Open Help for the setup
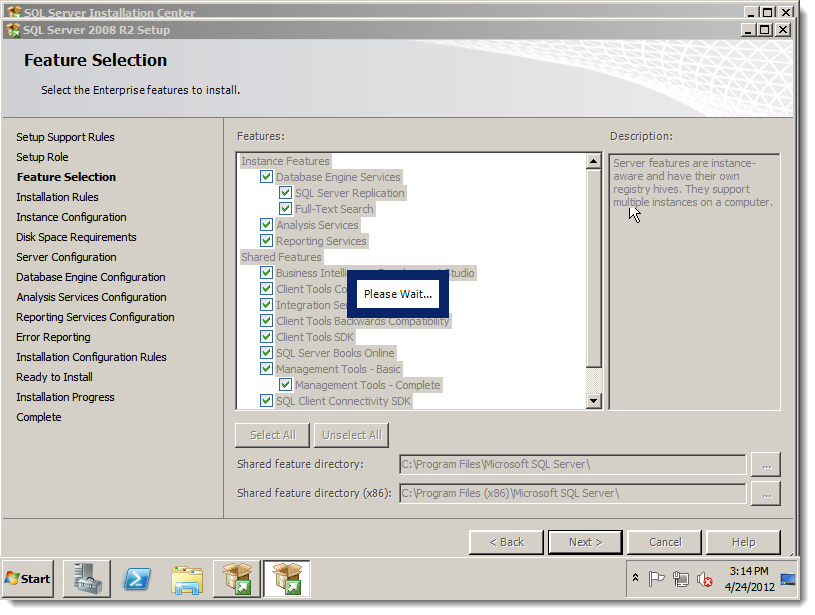The image size is (815, 615). coord(743,542)
